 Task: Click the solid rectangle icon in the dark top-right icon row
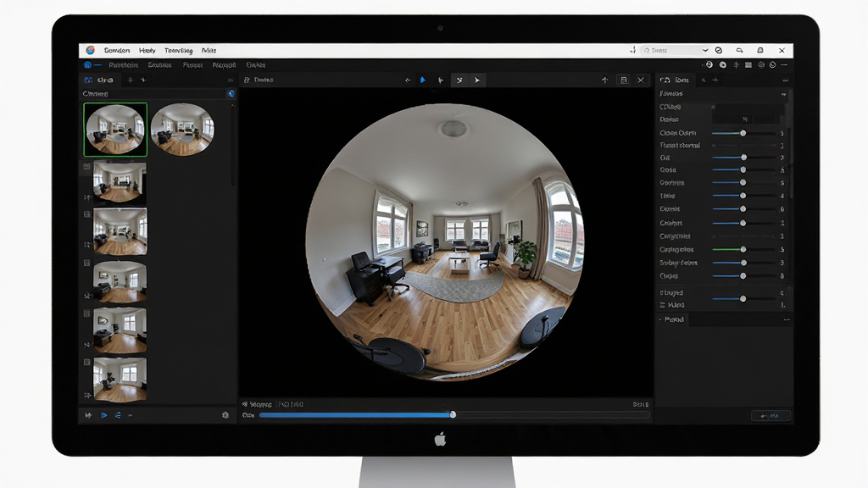tap(748, 64)
